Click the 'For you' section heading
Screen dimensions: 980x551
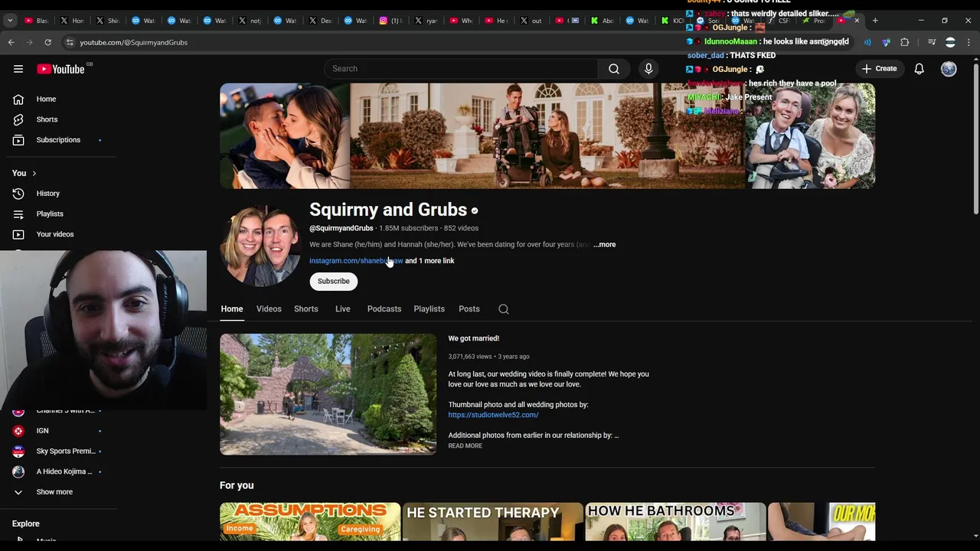(237, 485)
